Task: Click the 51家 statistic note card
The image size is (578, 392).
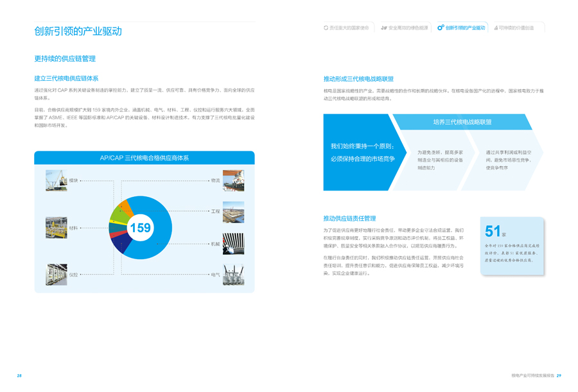Action: coord(512,246)
